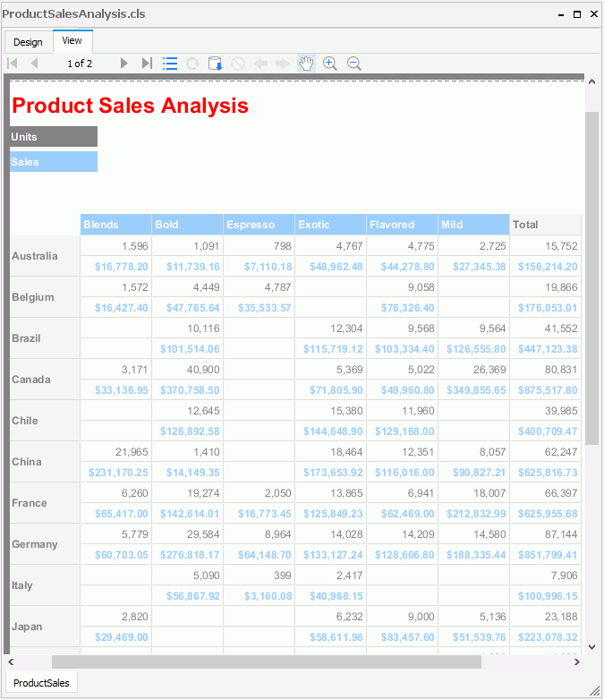This screenshot has height=700, width=604.
Task: Click the horizontal scrollbar thumb
Action: click(267, 662)
